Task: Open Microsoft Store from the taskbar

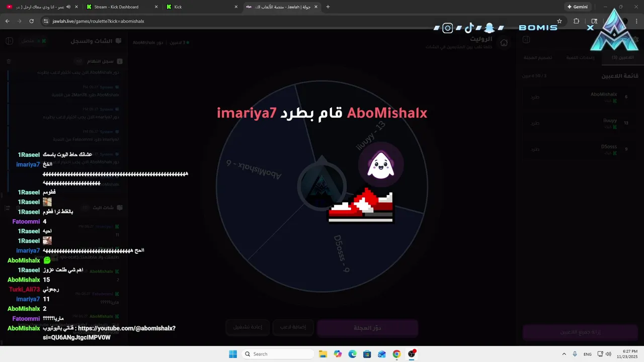Action: click(x=367, y=354)
